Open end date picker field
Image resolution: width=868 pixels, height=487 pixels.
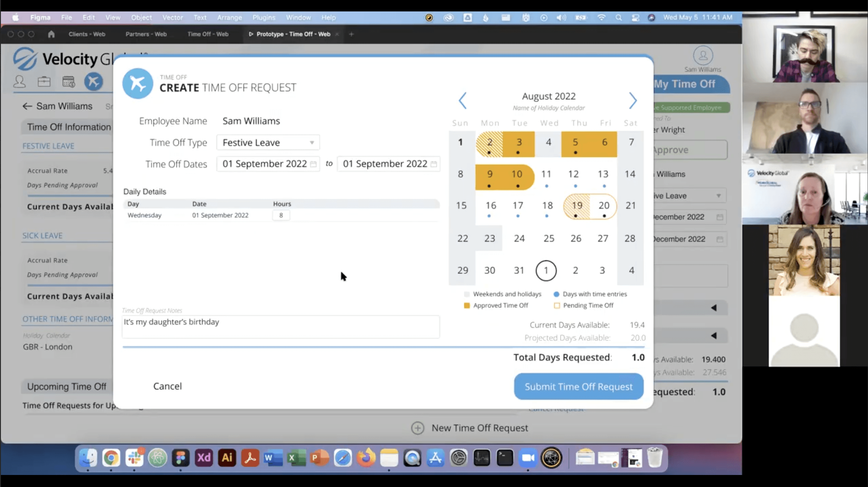pos(388,164)
